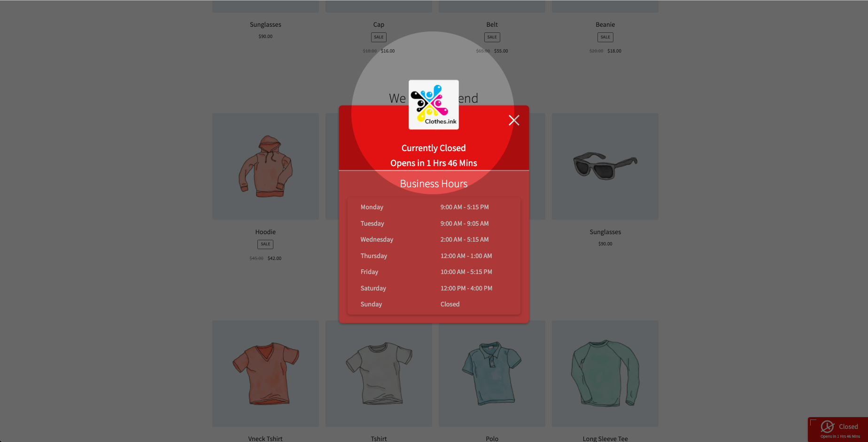The width and height of the screenshot is (868, 442).
Task: Click the SALE badge under Beanie
Action: click(605, 37)
